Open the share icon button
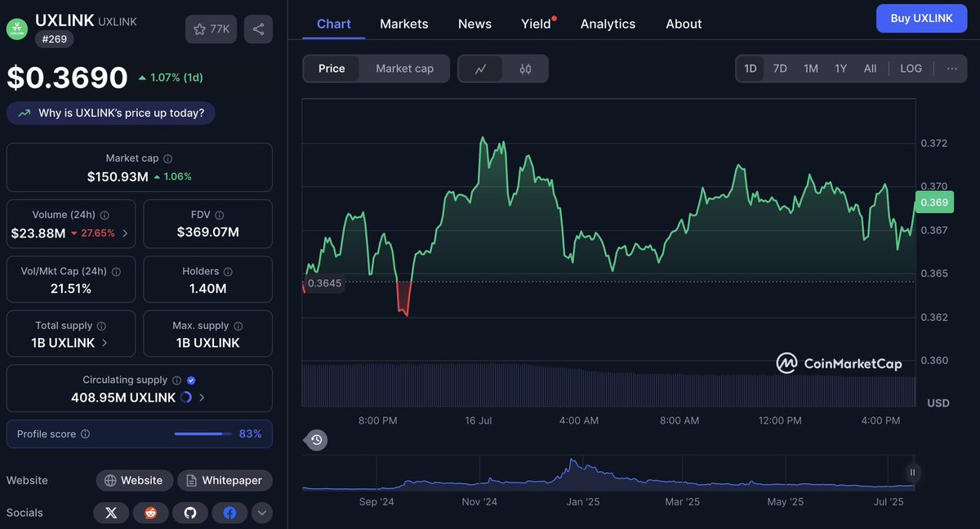The height and width of the screenshot is (529, 980). 258,29
